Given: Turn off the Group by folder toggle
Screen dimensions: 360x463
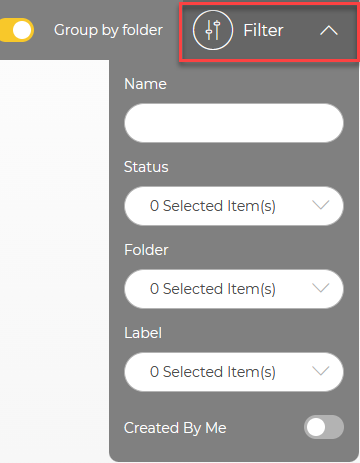Looking at the screenshot, I should pyautogui.click(x=17, y=30).
